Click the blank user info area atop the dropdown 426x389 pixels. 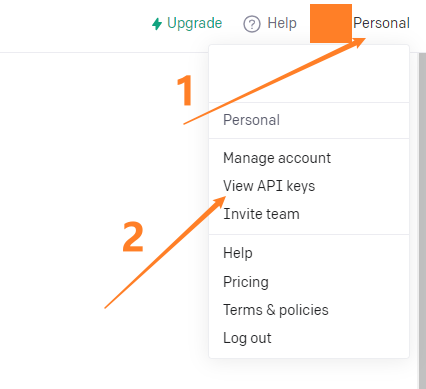click(x=309, y=74)
